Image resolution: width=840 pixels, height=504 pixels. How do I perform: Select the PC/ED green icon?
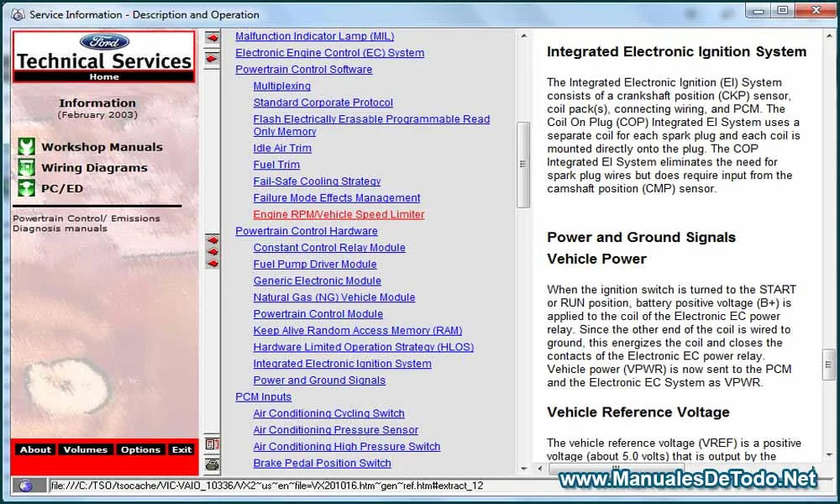coord(26,188)
